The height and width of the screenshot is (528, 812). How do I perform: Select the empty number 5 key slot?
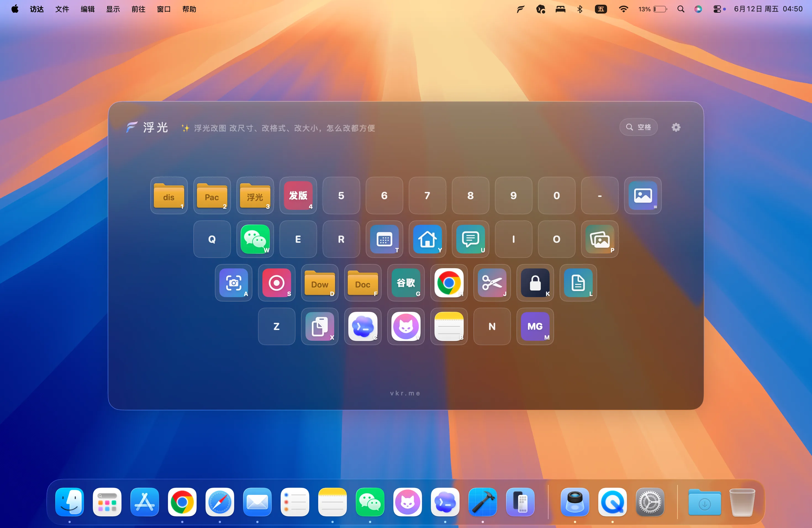click(x=341, y=196)
